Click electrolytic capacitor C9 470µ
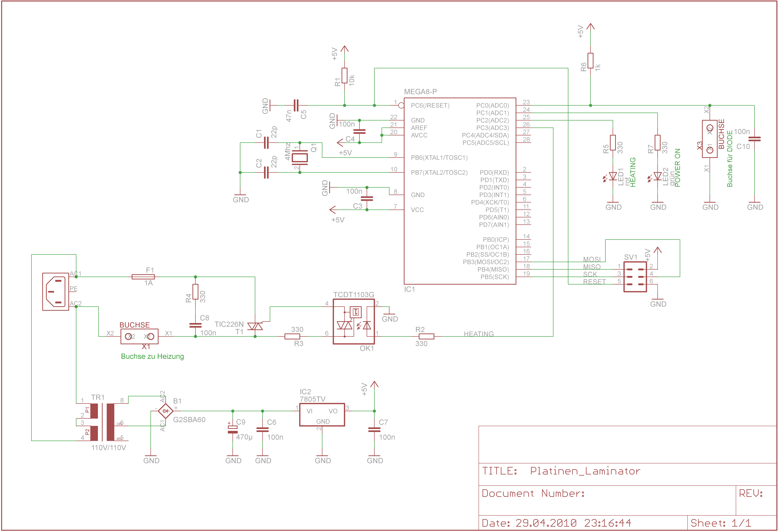 (233, 429)
